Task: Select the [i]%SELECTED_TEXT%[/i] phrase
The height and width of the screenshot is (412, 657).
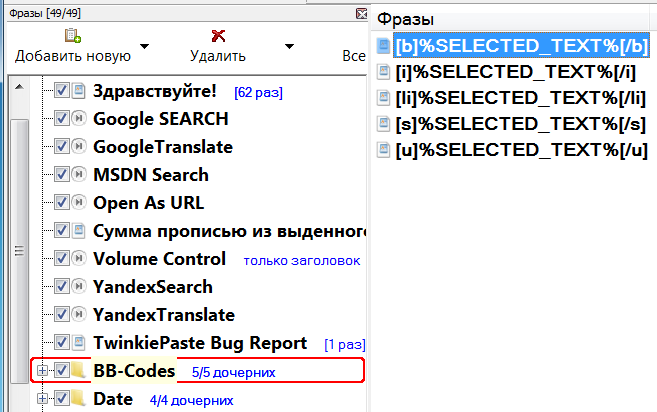Action: (516, 72)
